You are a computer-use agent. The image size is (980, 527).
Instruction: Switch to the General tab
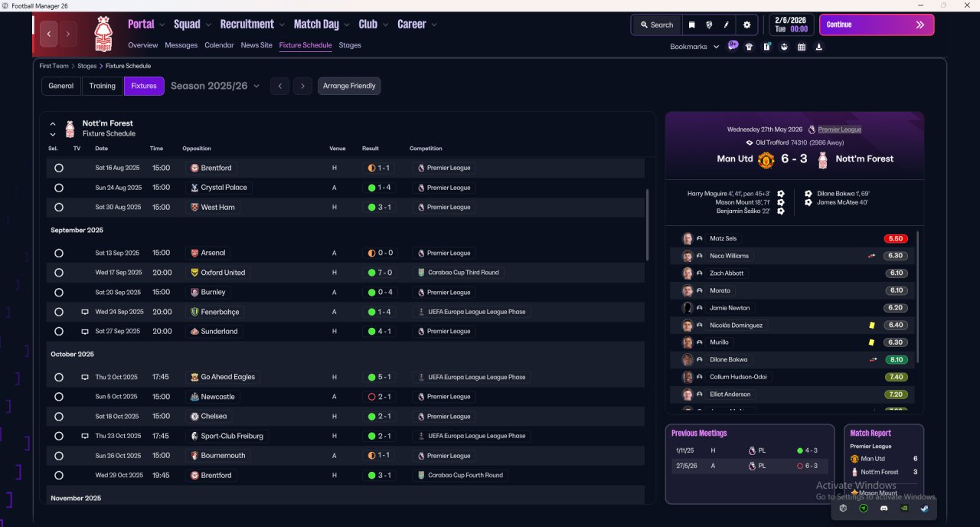click(61, 86)
